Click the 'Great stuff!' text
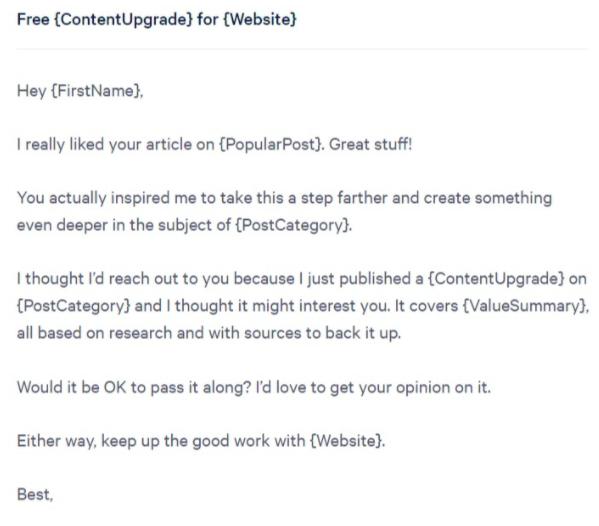This screenshot has width=599, height=526. [x=371, y=144]
